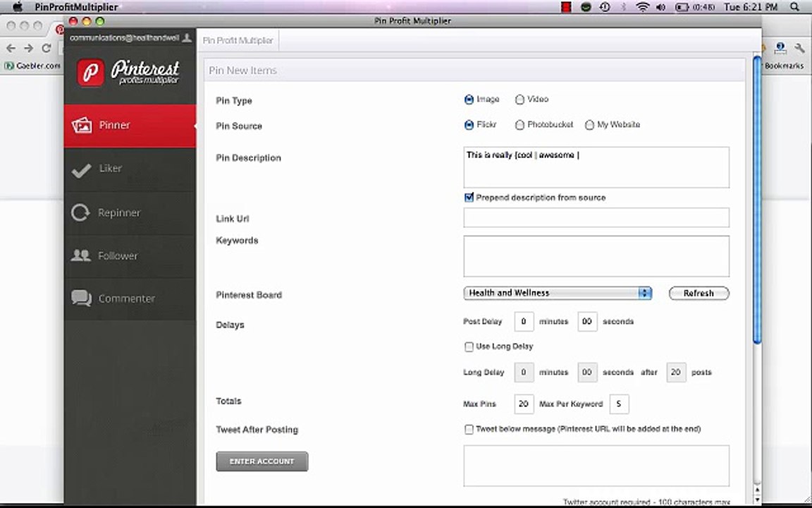Image resolution: width=812 pixels, height=508 pixels.
Task: Uncheck Prepend description from source
Action: pos(469,198)
